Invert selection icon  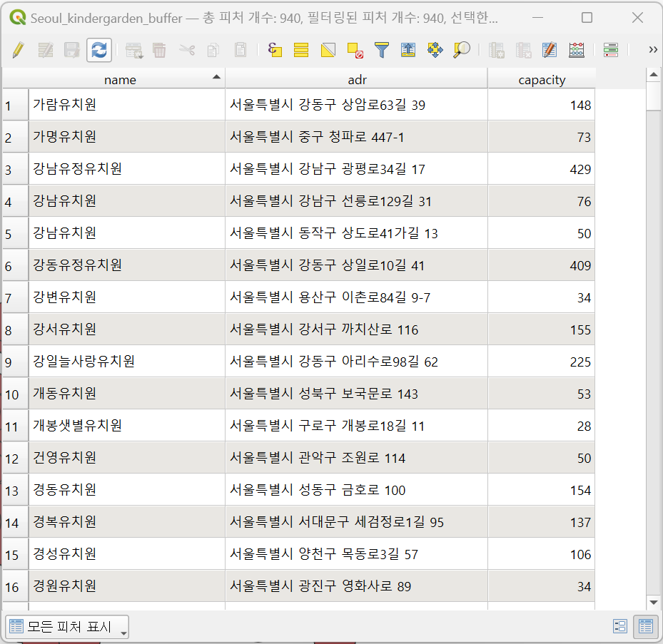[x=328, y=51]
